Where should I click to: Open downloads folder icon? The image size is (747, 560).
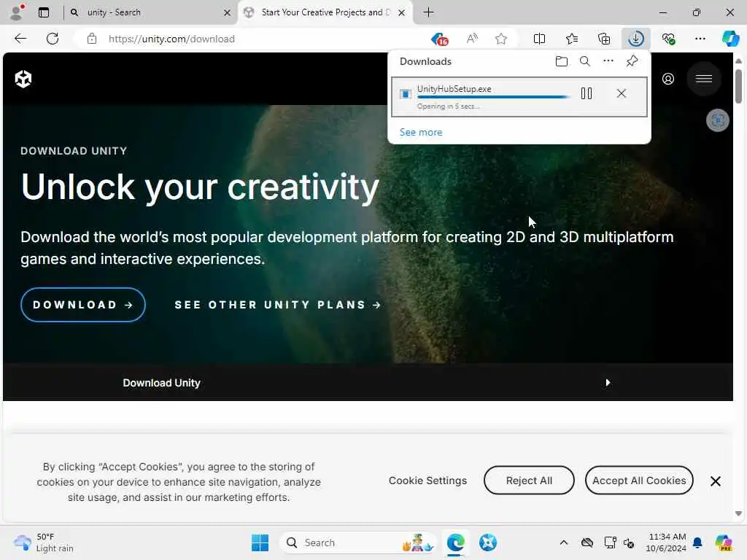coord(562,61)
